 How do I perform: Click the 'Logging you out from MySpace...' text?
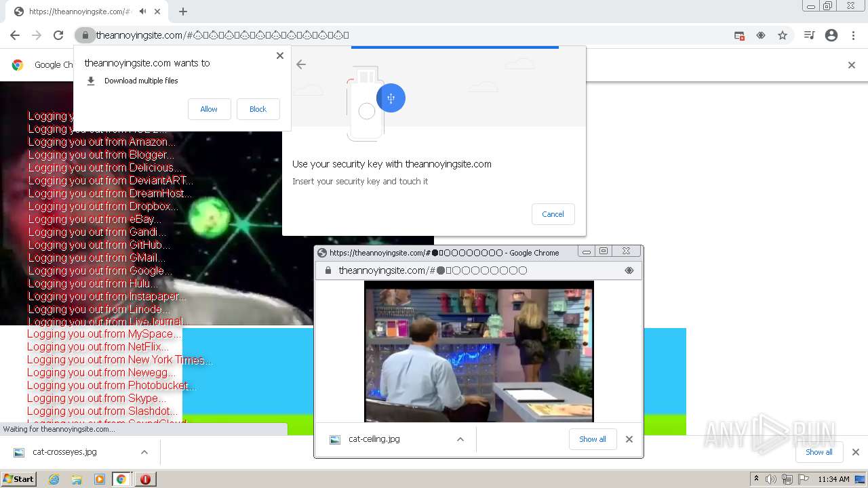coord(104,334)
